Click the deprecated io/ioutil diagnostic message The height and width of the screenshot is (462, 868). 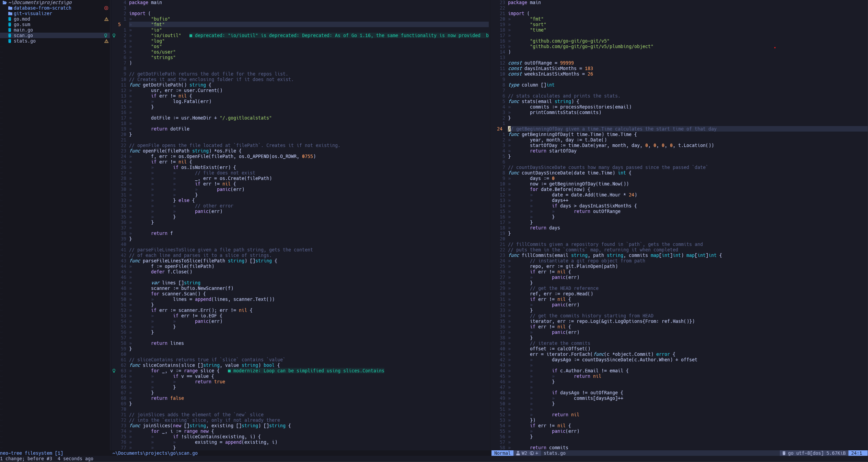[338, 35]
